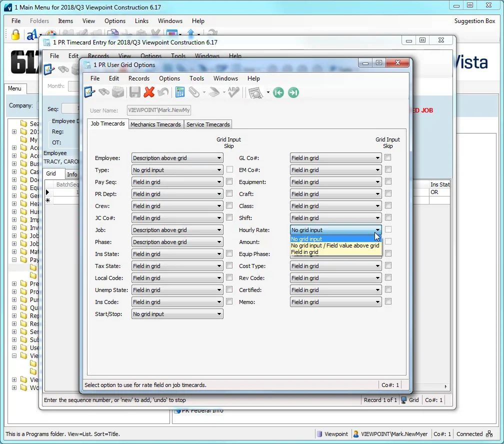Open the Records menu in User Grid Options

(x=138, y=78)
